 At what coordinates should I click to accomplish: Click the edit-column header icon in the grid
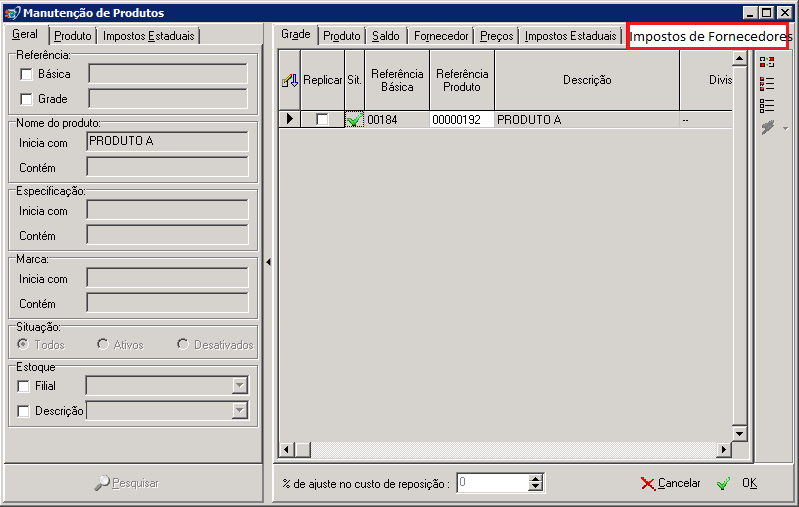[x=290, y=80]
